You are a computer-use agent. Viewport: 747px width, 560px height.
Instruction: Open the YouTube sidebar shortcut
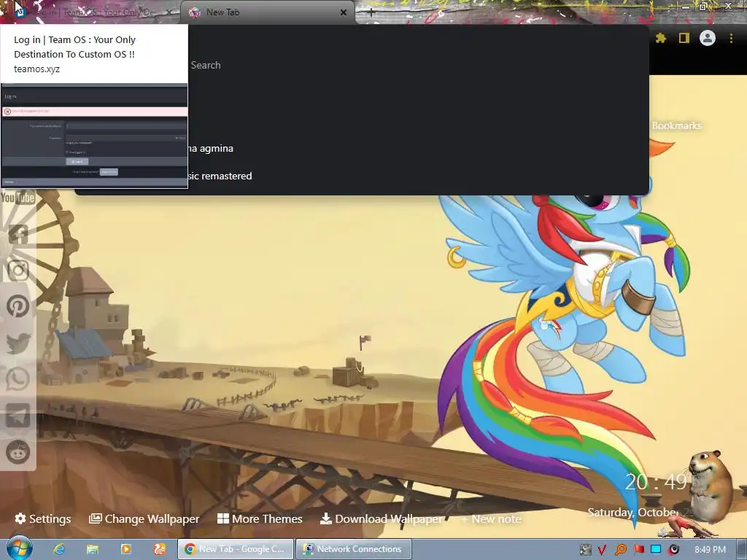tap(18, 198)
